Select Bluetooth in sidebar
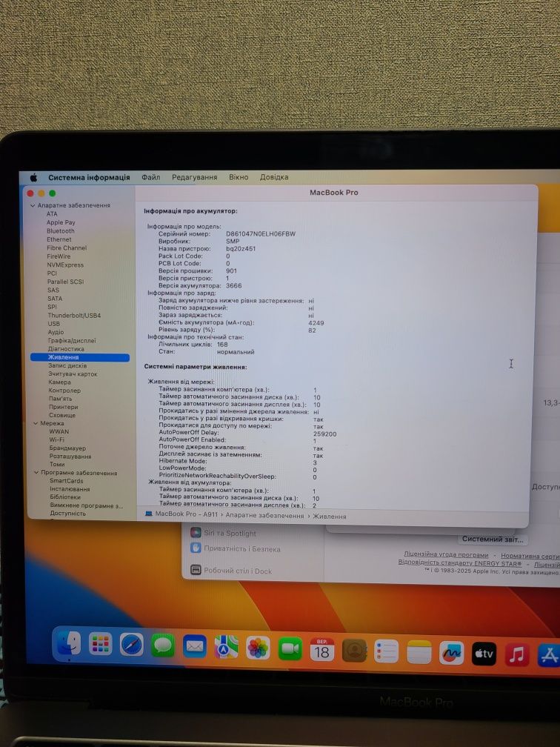Screen dimensions: 560x747 coord(61,231)
